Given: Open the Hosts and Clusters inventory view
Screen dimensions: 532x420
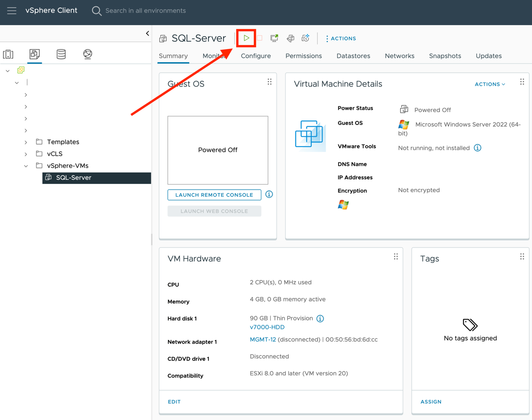Looking at the screenshot, I should click(8, 54).
